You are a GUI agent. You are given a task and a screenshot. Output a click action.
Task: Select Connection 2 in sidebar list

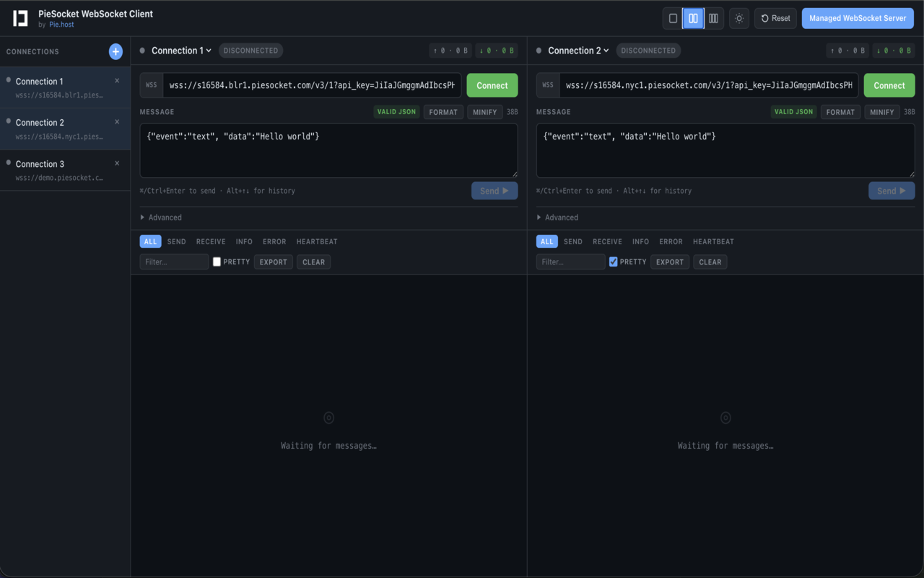[x=65, y=129]
